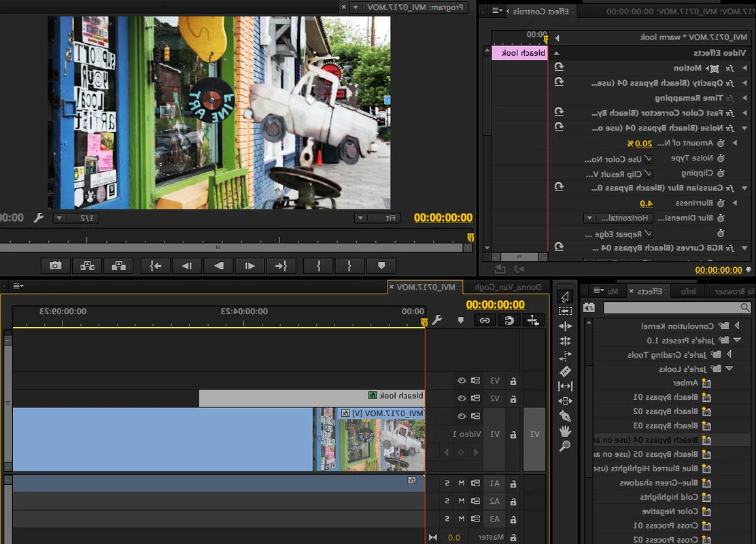This screenshot has width=756, height=544.
Task: Select the Razor tool in tools panel
Action: point(565,371)
